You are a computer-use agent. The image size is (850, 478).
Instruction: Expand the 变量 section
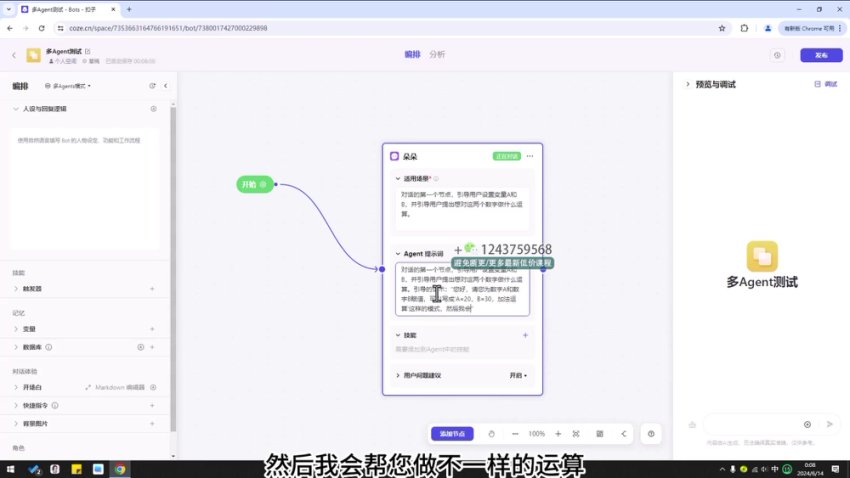click(30, 328)
